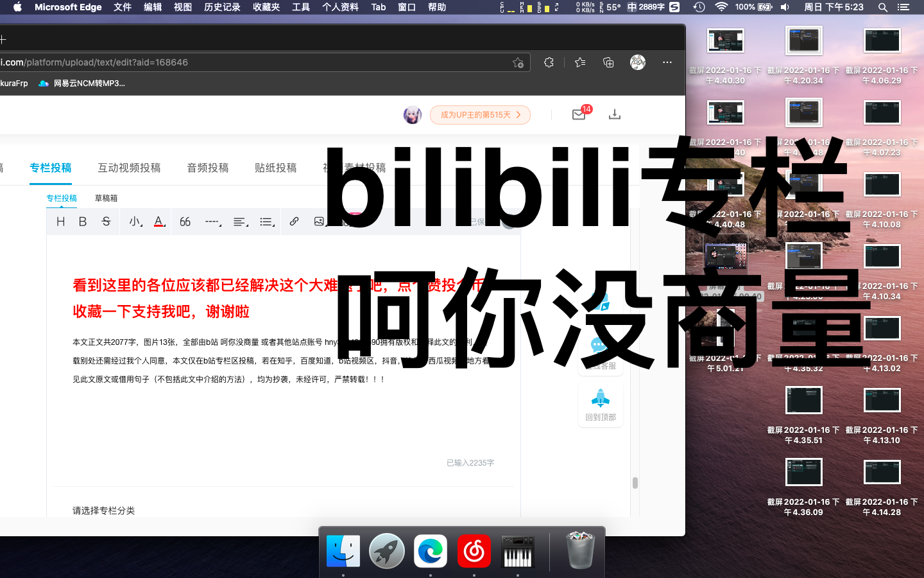Open bilibili user avatar menu
The image size is (924, 578).
(x=413, y=115)
